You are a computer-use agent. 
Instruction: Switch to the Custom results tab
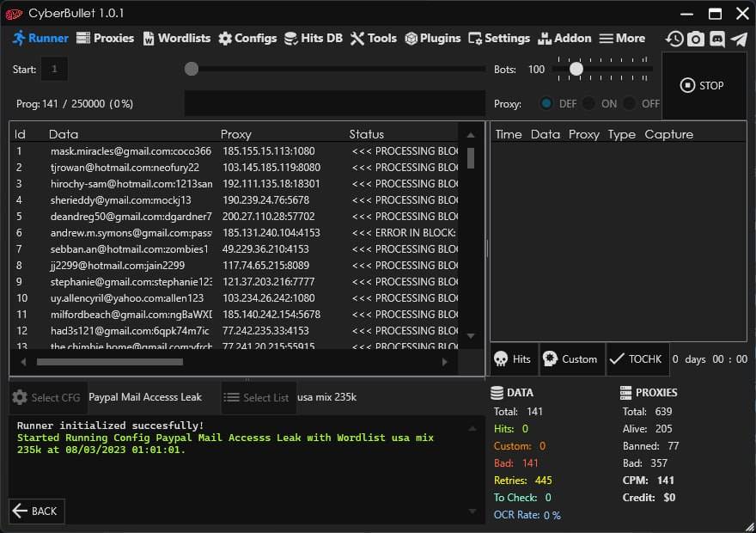pyautogui.click(x=571, y=359)
